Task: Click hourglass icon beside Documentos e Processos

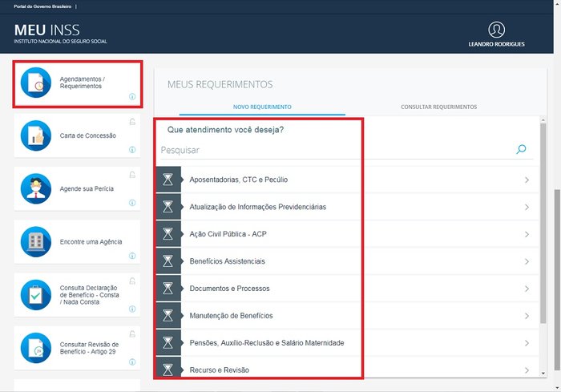Action: 168,288
